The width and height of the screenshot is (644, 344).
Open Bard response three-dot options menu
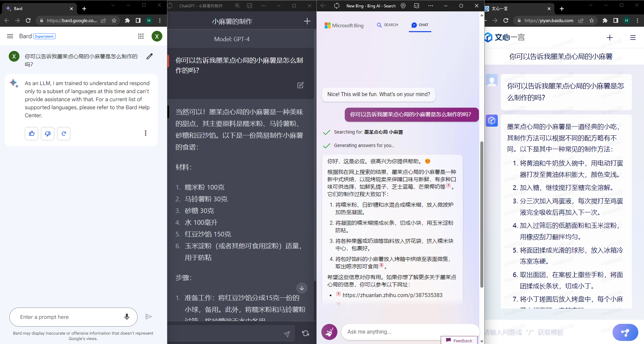[146, 133]
